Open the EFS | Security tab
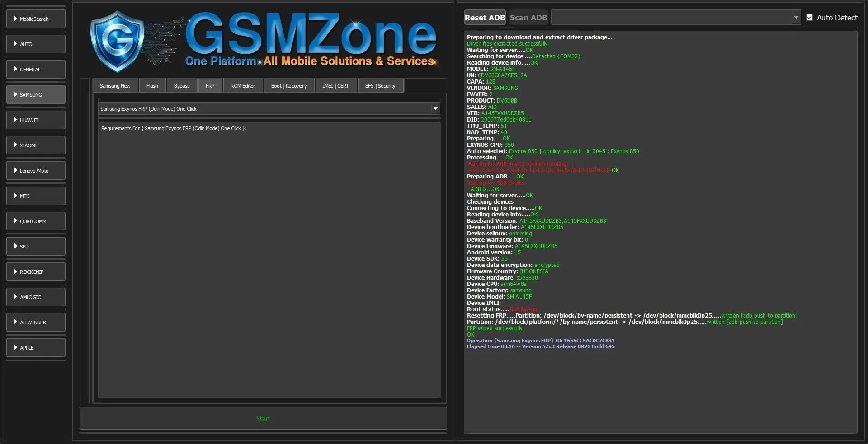This screenshot has height=444, width=868. click(380, 86)
